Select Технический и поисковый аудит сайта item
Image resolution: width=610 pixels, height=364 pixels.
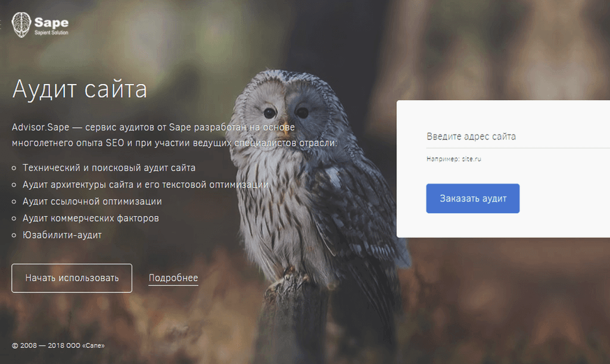[108, 168]
